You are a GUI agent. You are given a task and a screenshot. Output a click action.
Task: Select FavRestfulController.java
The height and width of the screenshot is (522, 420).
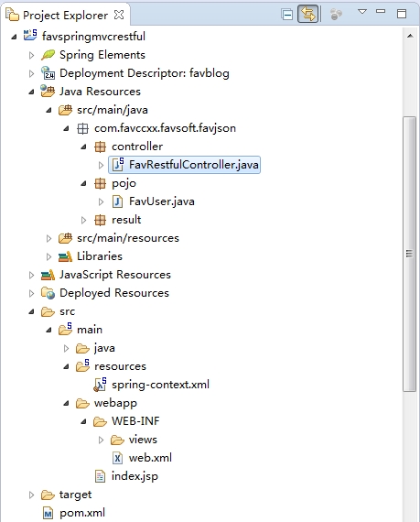(x=184, y=165)
